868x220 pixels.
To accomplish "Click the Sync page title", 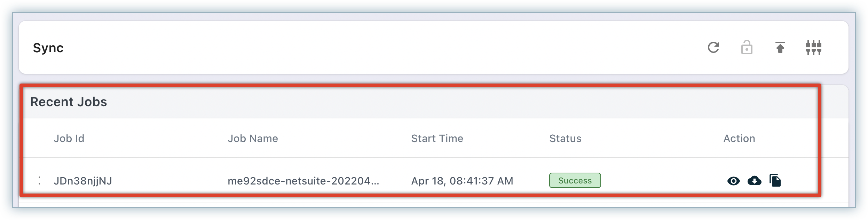I will pos(48,48).
